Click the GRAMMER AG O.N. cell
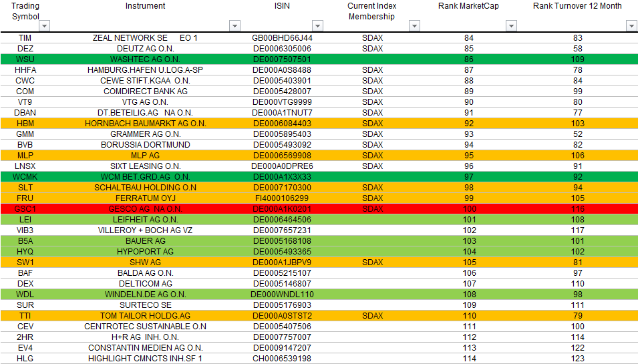Viewport: 638px width, 364px height. 145,134
